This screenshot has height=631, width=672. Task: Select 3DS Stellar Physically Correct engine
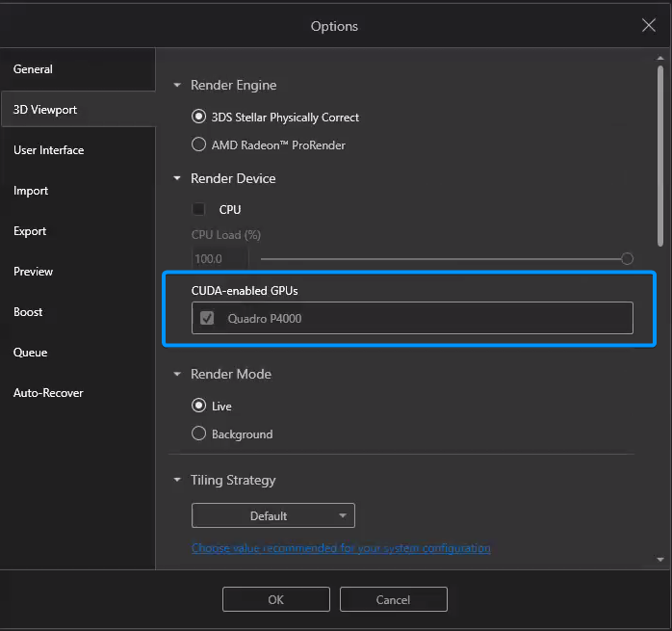198,117
